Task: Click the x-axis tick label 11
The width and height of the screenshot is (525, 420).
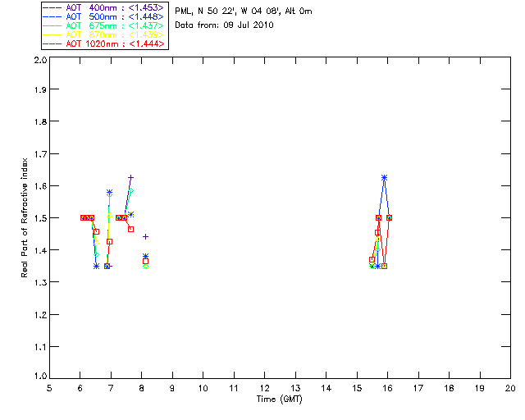Action: click(234, 388)
